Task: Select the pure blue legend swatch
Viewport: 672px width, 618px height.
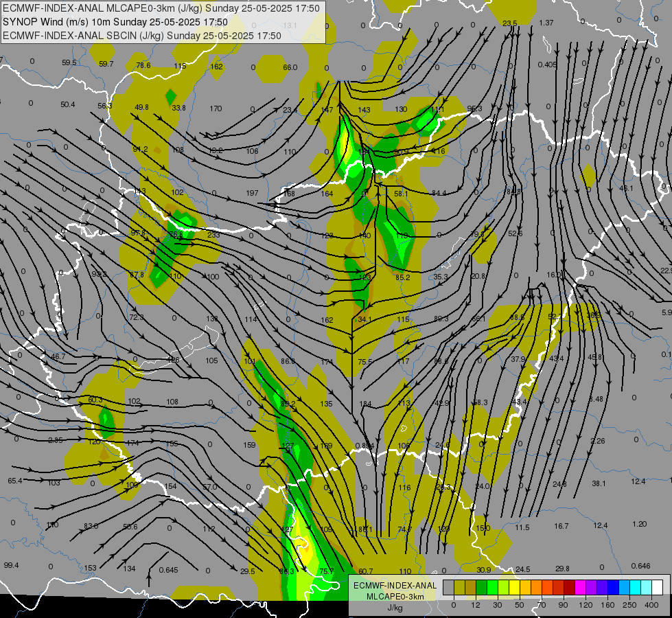Action: point(613,588)
